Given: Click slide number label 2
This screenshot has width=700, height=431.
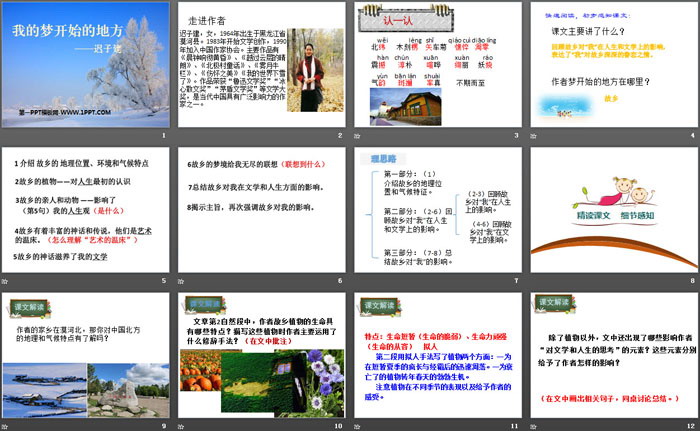Looking at the screenshot, I should click(x=340, y=135).
